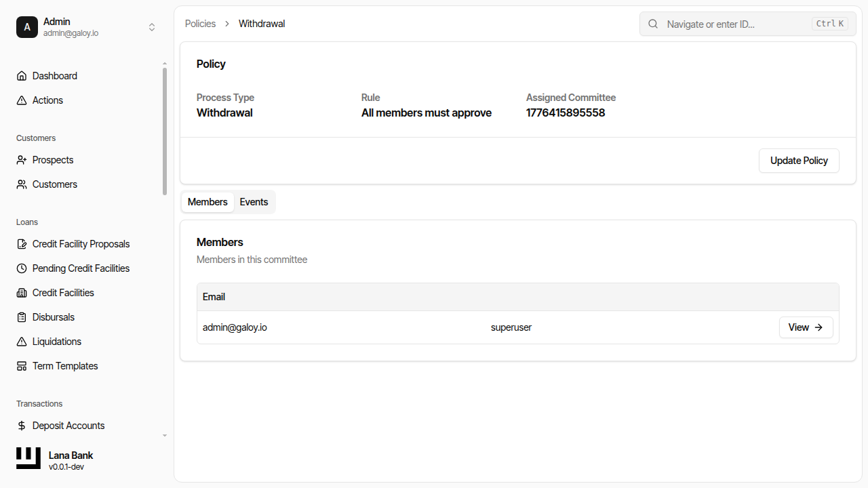The width and height of the screenshot is (868, 488).
Task: Go back to Policies via breadcrumb
Action: point(200,24)
